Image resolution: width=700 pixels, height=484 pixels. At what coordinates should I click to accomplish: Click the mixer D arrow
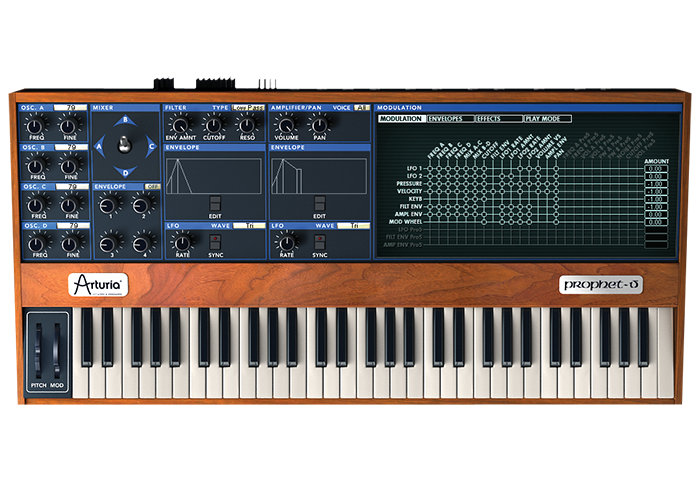click(125, 172)
